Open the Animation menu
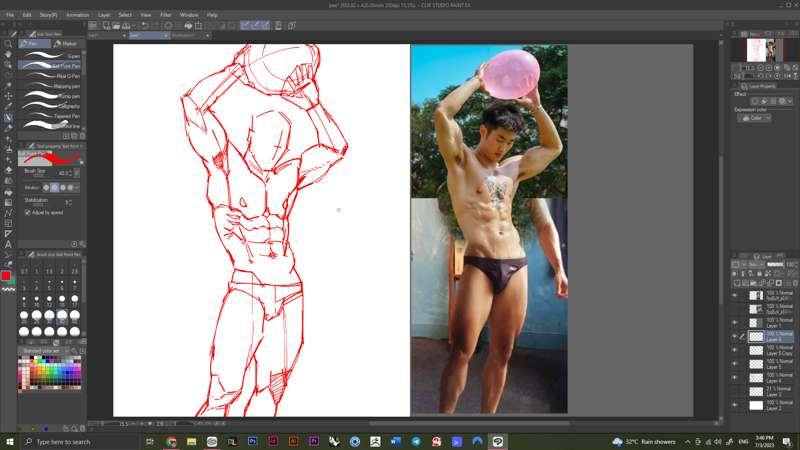This screenshot has height=450, width=800. point(78,15)
